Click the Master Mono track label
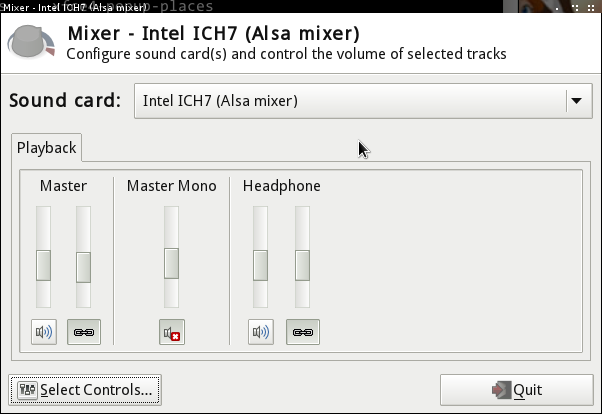Image resolution: width=602 pixels, height=414 pixels. click(x=172, y=186)
